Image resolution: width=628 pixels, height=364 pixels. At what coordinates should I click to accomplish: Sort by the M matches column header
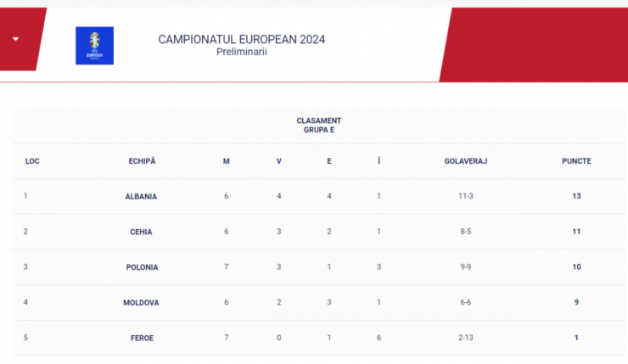227,161
